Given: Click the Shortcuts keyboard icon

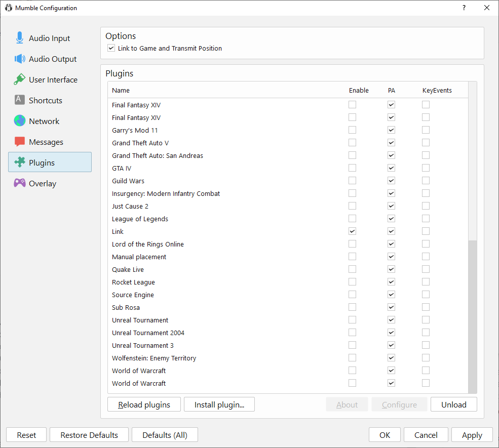Looking at the screenshot, I should 20,100.
